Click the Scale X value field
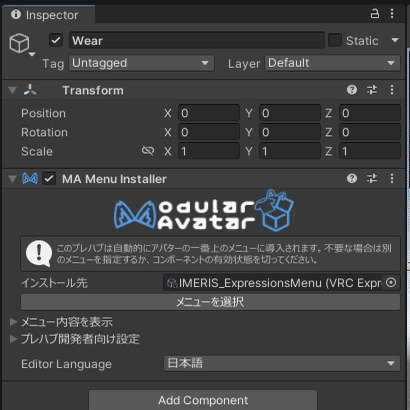 [x=209, y=151]
